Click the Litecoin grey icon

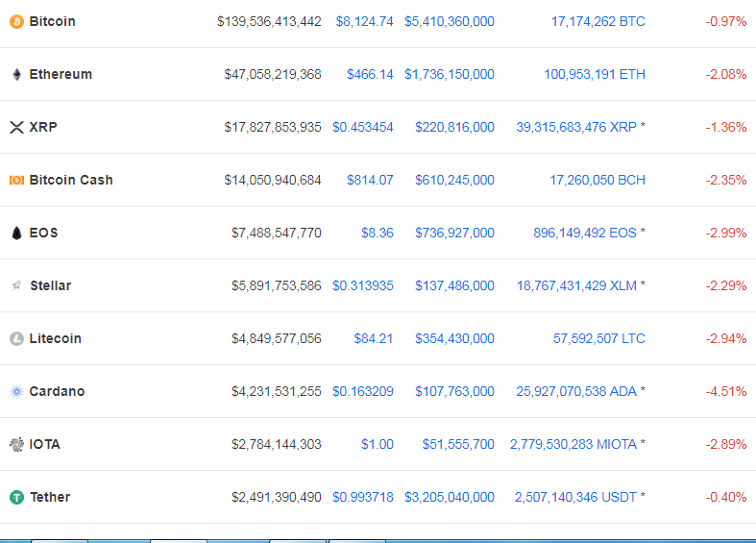click(16, 338)
